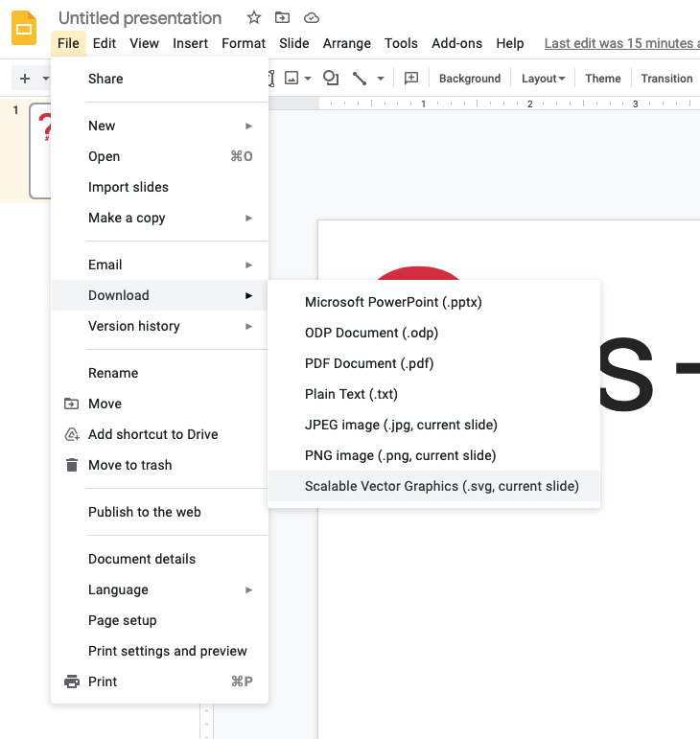Click the Google Slides home logo
The image size is (700, 739).
[24, 28]
